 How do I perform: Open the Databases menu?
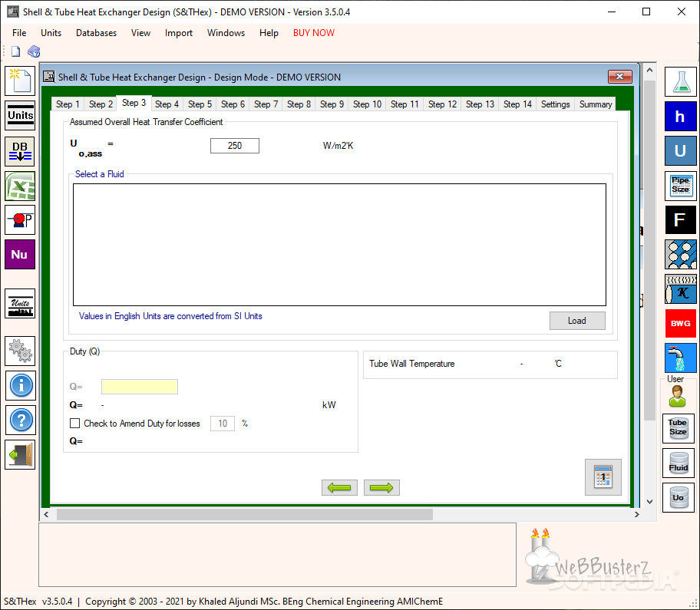[x=96, y=32]
